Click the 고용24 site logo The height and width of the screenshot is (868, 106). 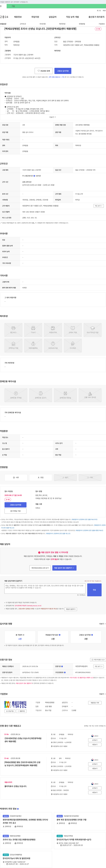4,17
